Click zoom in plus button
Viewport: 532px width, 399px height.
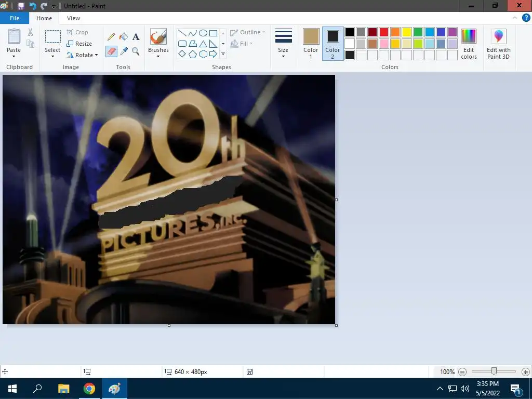tap(526, 372)
